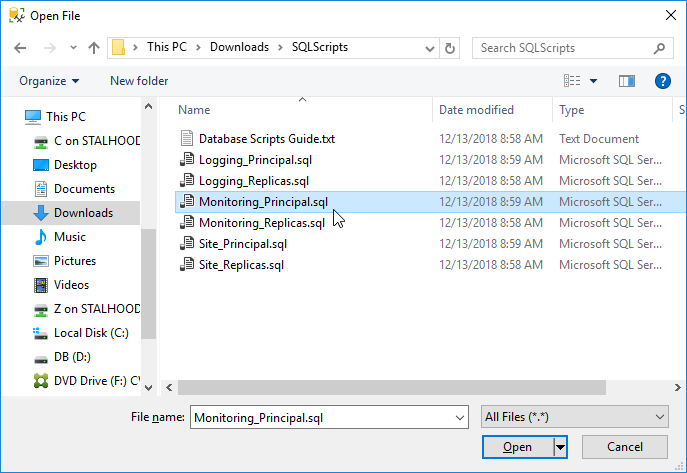Click the change view layout icon
The image size is (687, 473).
572,81
